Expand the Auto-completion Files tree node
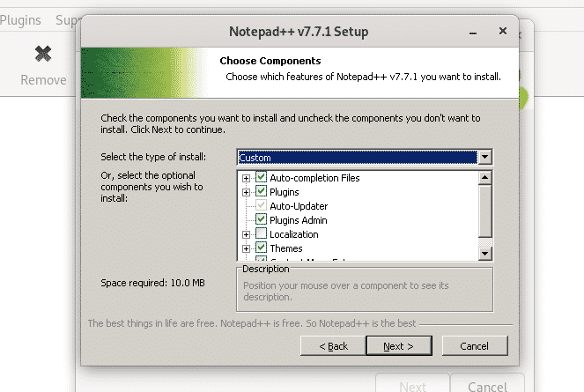This screenshot has height=392, width=584. [x=247, y=178]
